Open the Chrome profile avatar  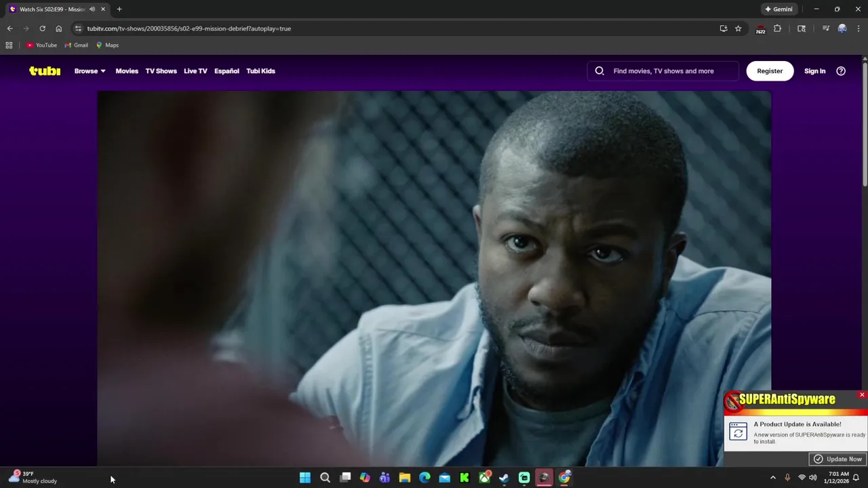click(842, 28)
